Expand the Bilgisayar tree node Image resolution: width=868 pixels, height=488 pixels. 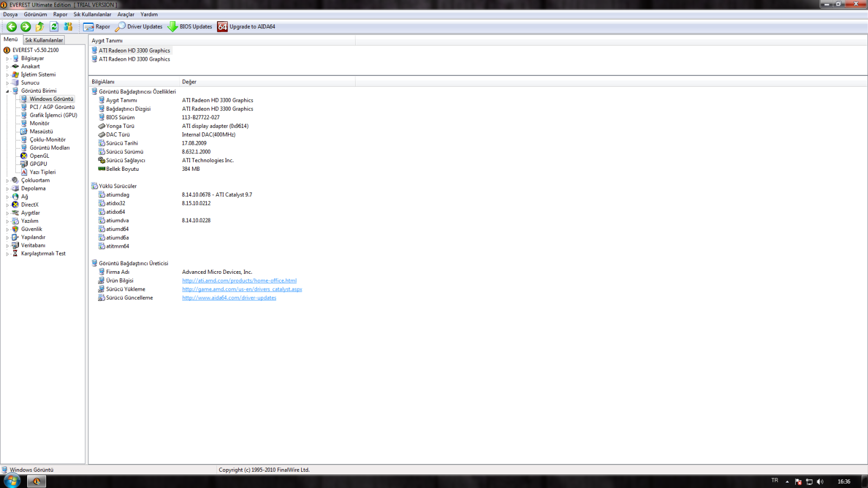pos(8,59)
